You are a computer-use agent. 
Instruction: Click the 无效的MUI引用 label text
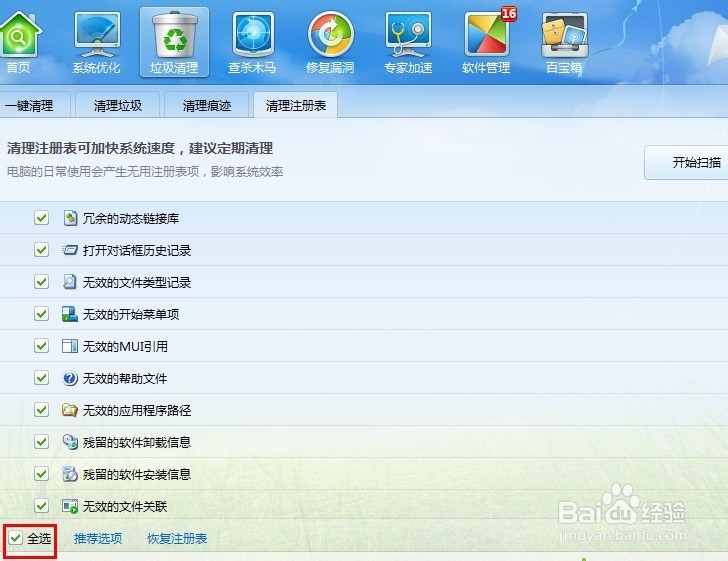point(125,346)
